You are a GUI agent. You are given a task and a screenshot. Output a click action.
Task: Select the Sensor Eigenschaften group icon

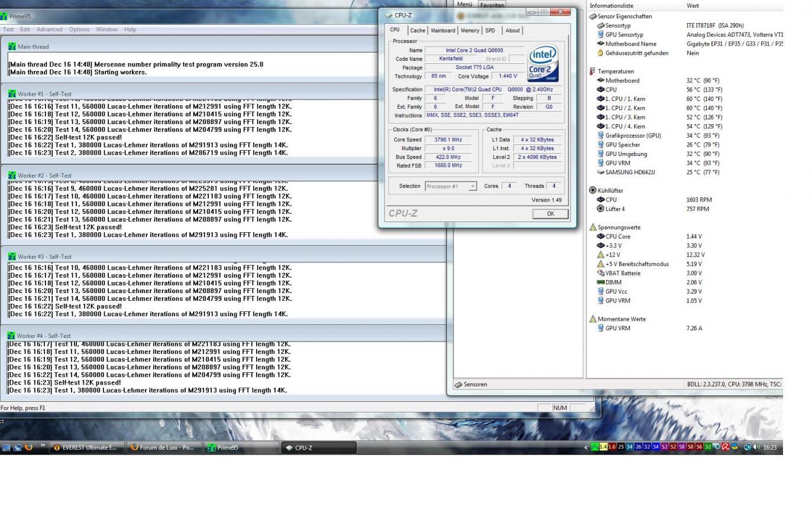[593, 17]
